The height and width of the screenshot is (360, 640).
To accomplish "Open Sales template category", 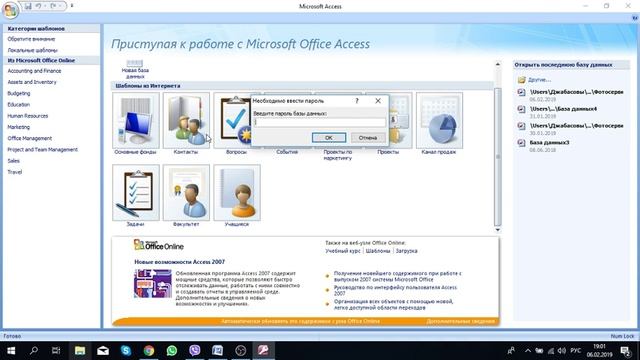I will (13, 161).
